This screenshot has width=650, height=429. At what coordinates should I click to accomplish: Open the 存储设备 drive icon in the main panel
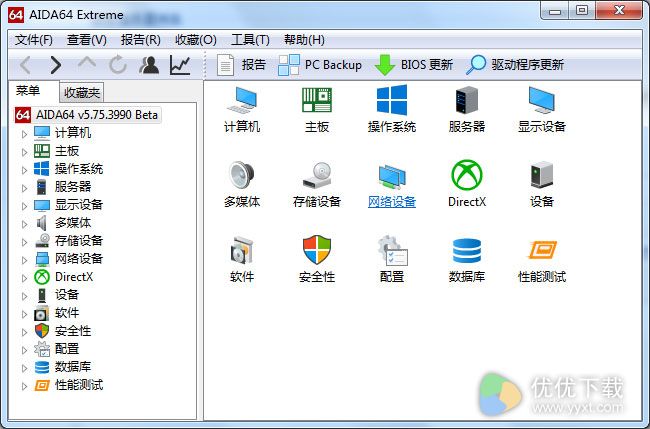(317, 175)
